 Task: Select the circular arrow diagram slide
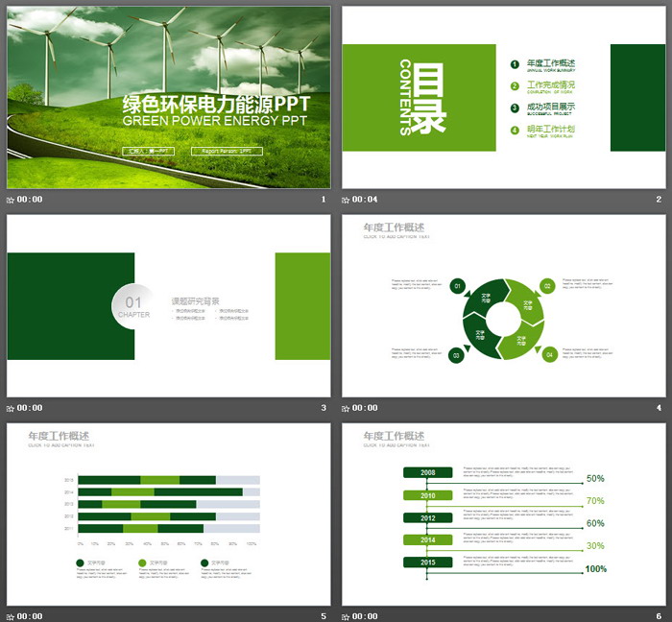(503, 305)
